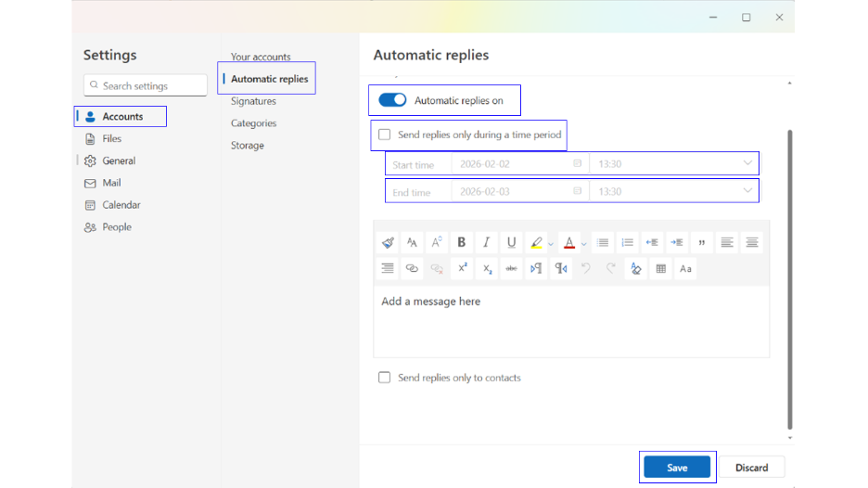Click the redo arrow

click(610, 269)
